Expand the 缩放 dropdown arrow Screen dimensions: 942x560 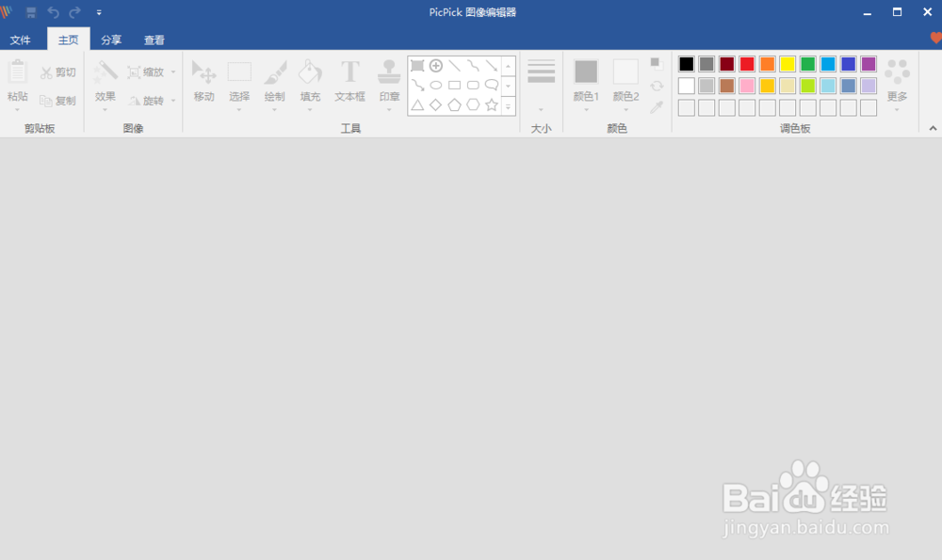click(x=173, y=72)
